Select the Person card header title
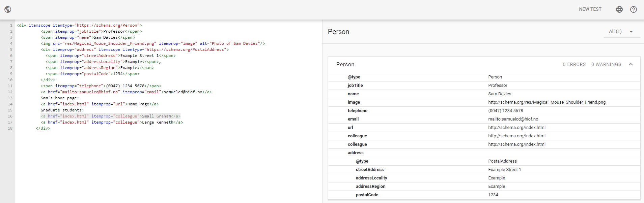 [x=345, y=64]
